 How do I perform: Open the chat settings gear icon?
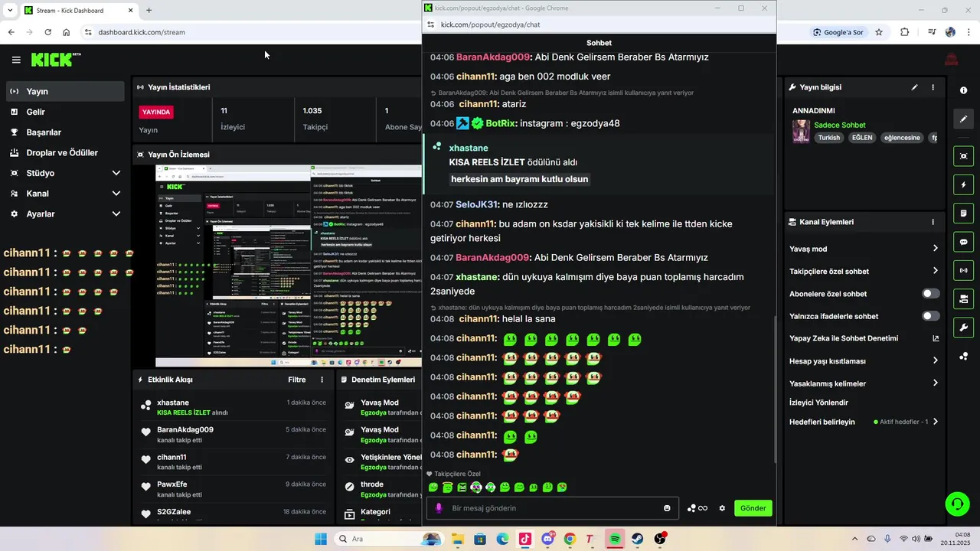point(722,508)
